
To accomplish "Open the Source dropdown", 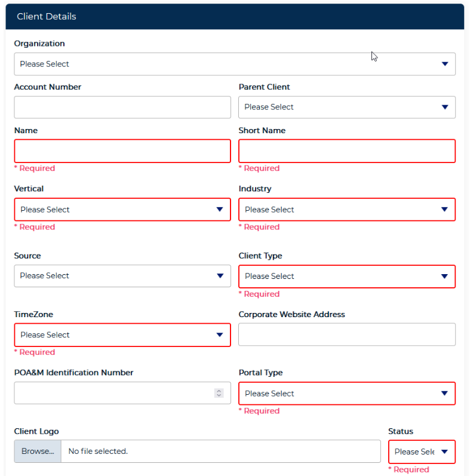I will point(122,276).
